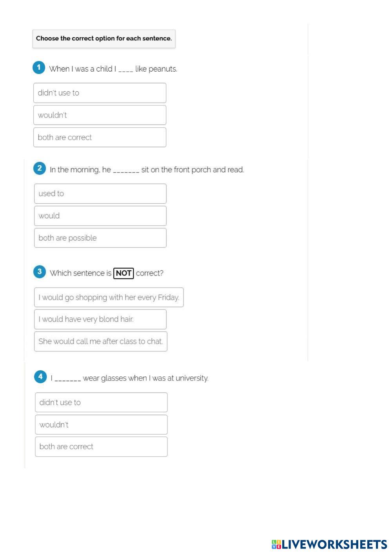Click the number 2 question badge

[x=39, y=168]
